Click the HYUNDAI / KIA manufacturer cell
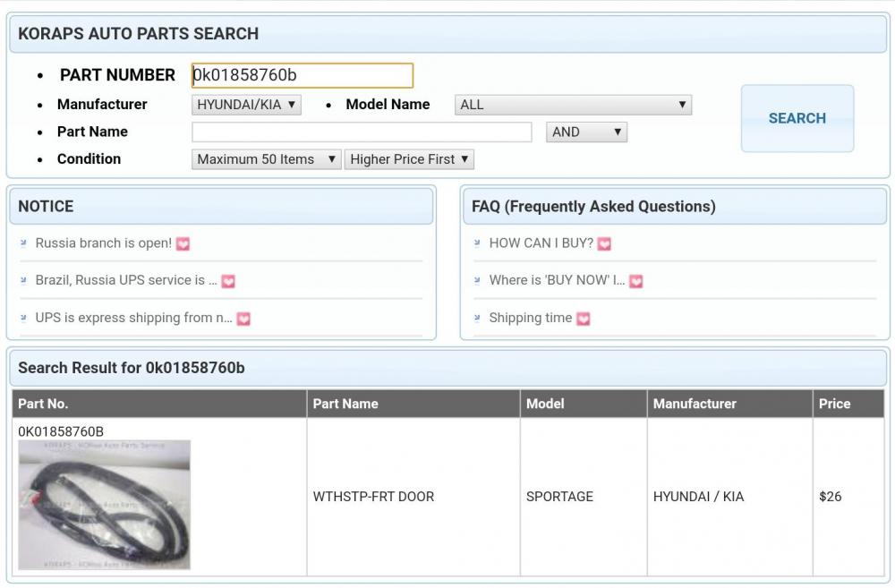This screenshot has width=895, height=588. (x=699, y=497)
